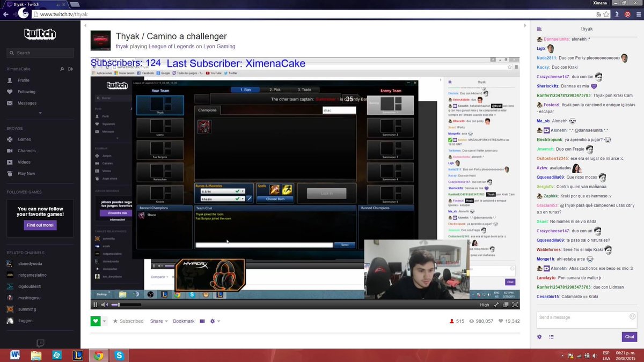This screenshot has height=362, width=644.
Task: Collapse the chat panel arrow
Action: [525, 25]
